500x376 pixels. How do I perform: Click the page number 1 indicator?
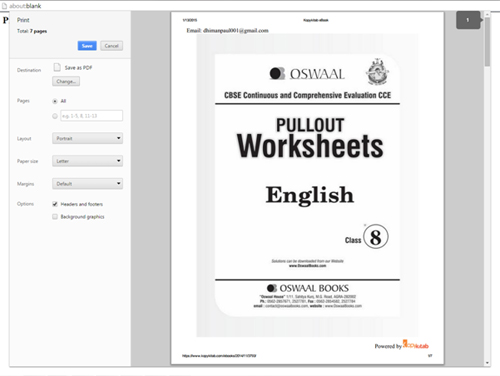pos(468,20)
